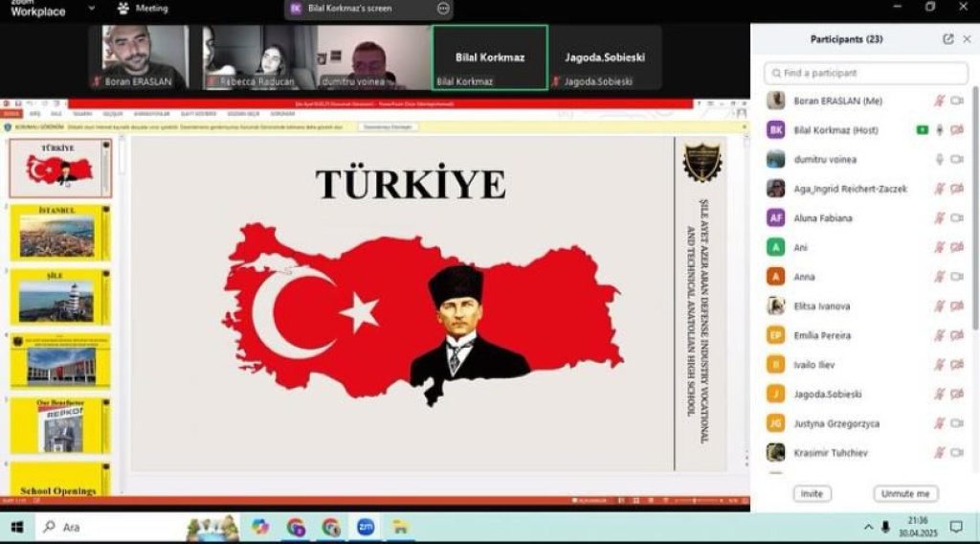980x544 pixels.
Task: Toggle camera icon for Boran ERASLAN (Me)
Action: pos(956,101)
